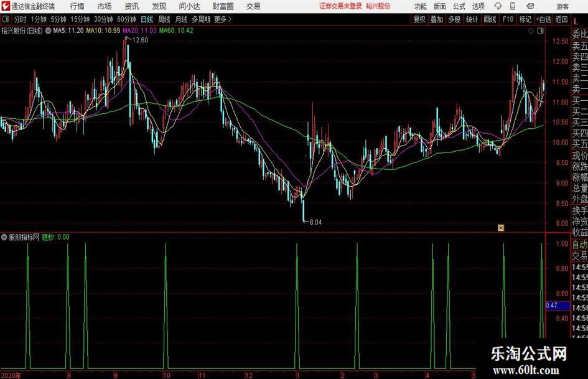This screenshot has width=588, height=379.
Task: Toggle the side panel icon beside the diamond
Action: pos(540,31)
